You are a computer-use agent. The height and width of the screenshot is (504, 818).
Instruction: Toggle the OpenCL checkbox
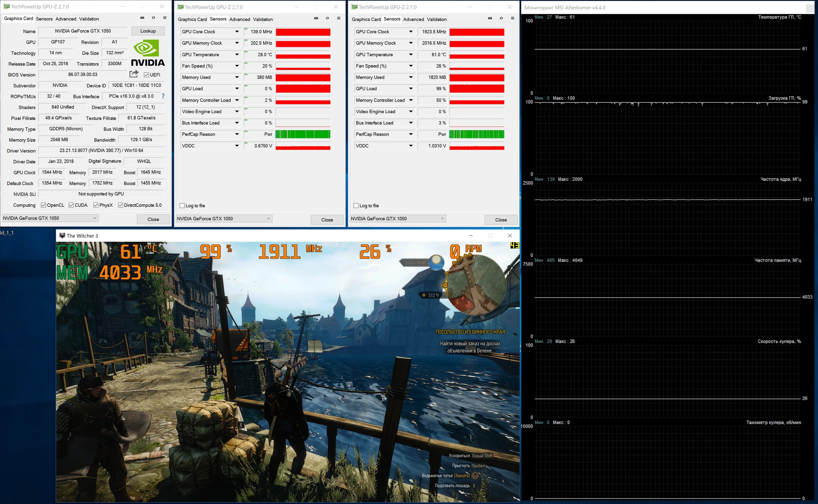pos(43,205)
